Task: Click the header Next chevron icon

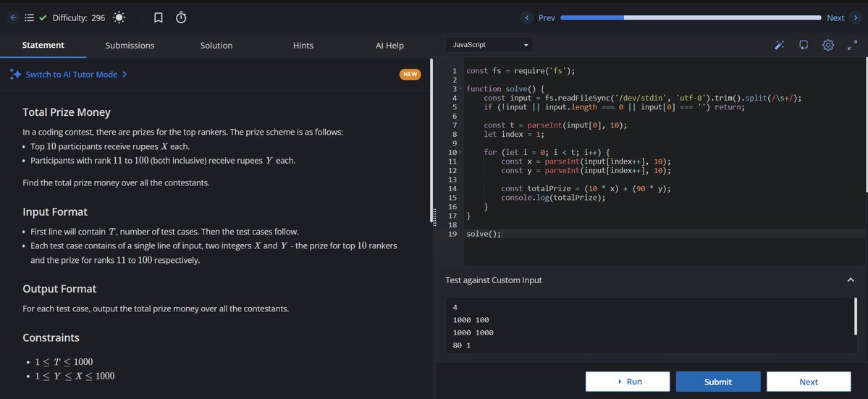Action: click(855, 17)
